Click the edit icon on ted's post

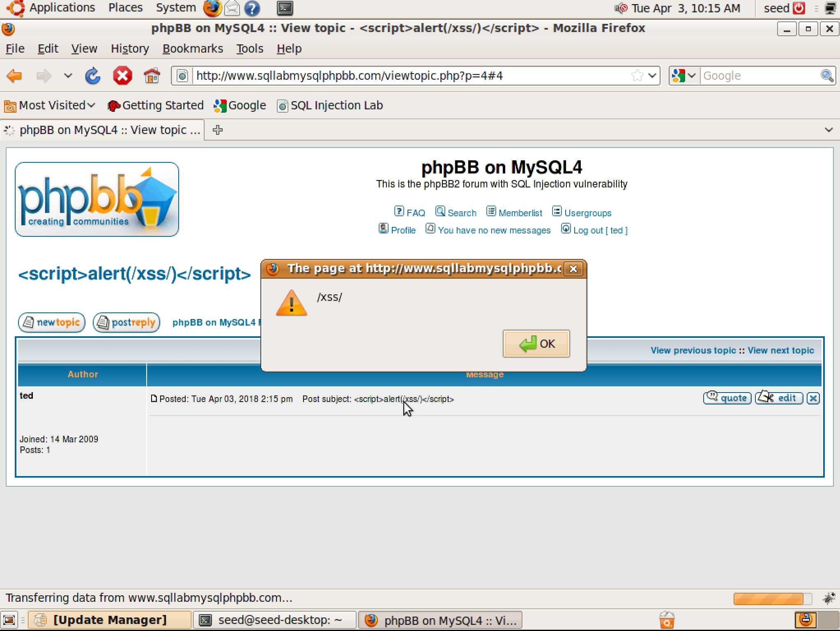(x=778, y=398)
